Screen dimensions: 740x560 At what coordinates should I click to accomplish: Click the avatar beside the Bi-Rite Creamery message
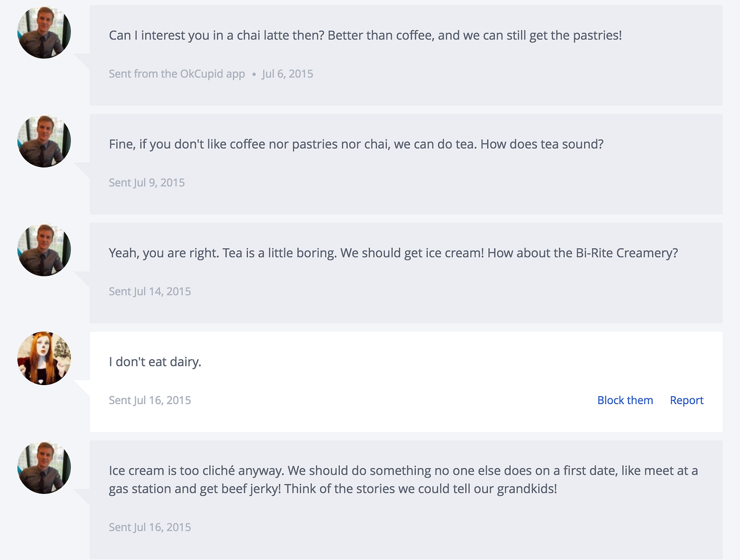44,250
